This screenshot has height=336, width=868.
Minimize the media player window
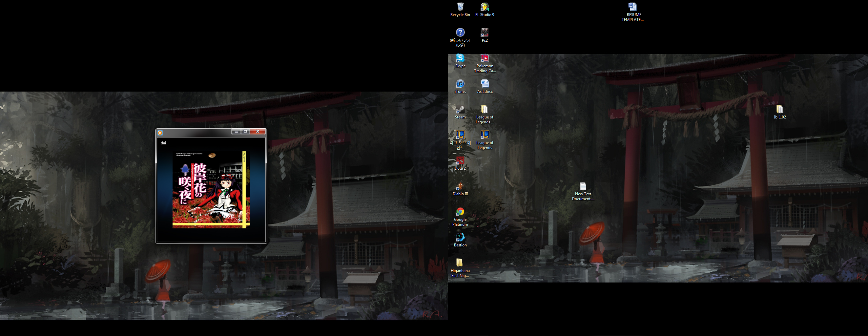pyautogui.click(x=236, y=132)
